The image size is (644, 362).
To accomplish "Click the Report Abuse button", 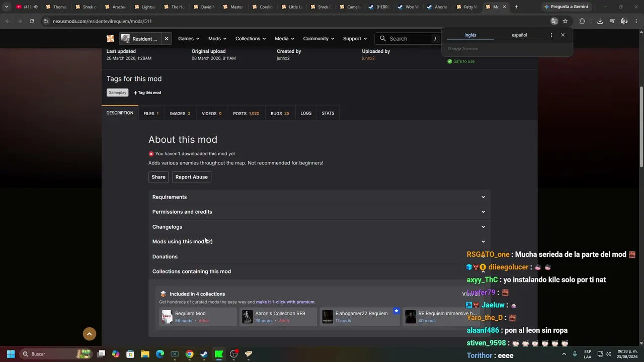I will pyautogui.click(x=191, y=177).
